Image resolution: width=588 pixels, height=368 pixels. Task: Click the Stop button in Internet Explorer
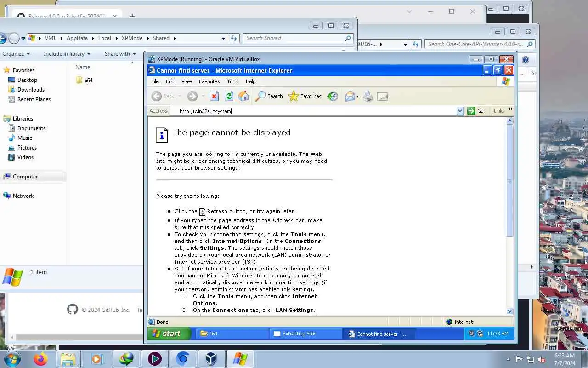click(x=214, y=96)
